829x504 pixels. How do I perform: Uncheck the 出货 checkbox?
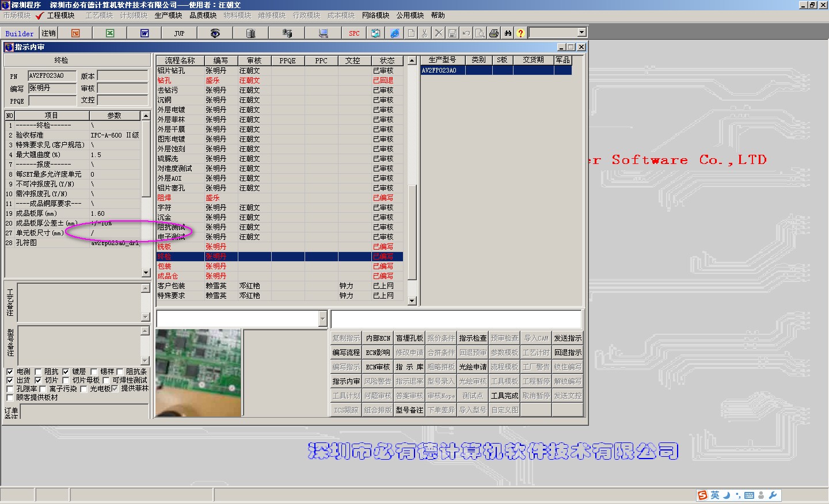tap(10, 380)
